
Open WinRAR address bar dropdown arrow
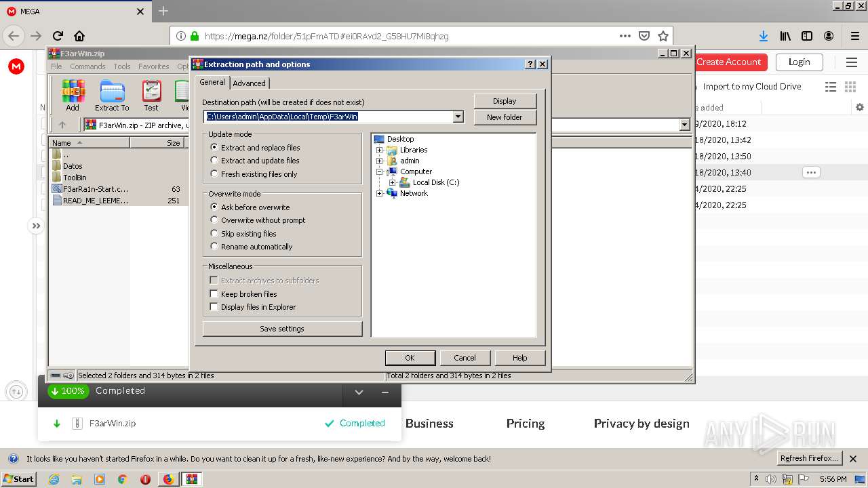pos(684,125)
